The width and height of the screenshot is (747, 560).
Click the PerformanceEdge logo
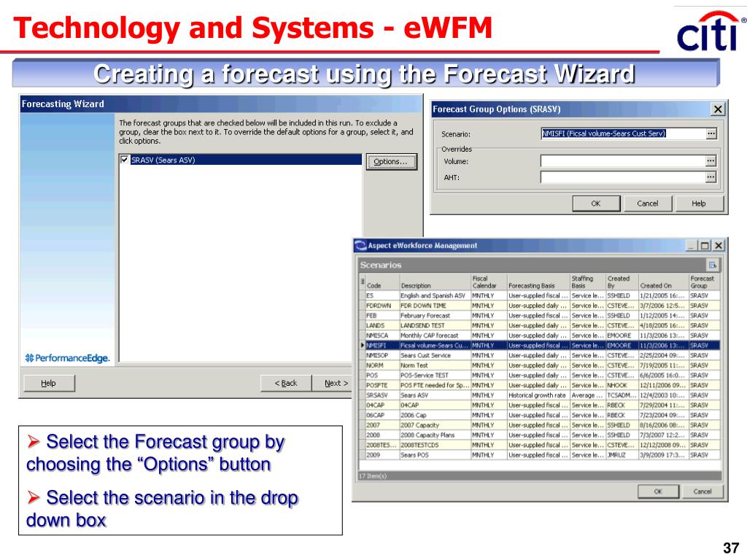(67, 358)
